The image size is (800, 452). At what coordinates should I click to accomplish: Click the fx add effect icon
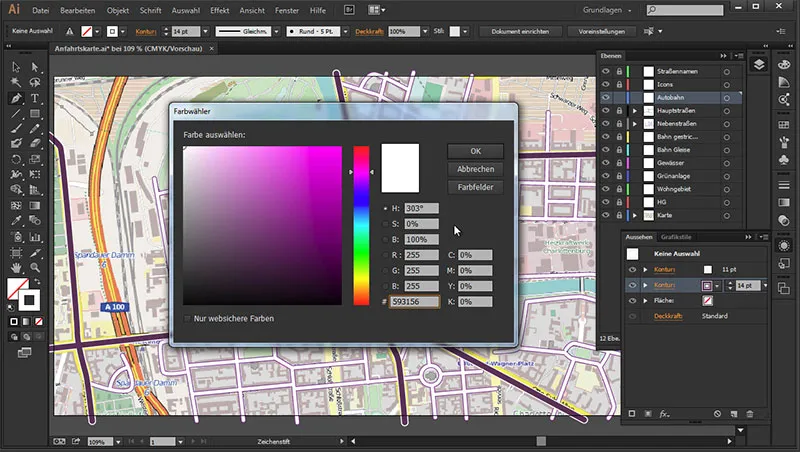(664, 414)
